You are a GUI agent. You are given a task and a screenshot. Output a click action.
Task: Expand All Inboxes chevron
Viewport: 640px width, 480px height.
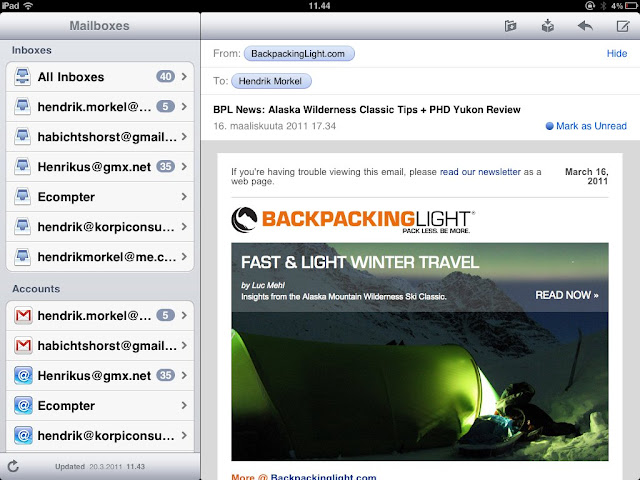pos(184,77)
